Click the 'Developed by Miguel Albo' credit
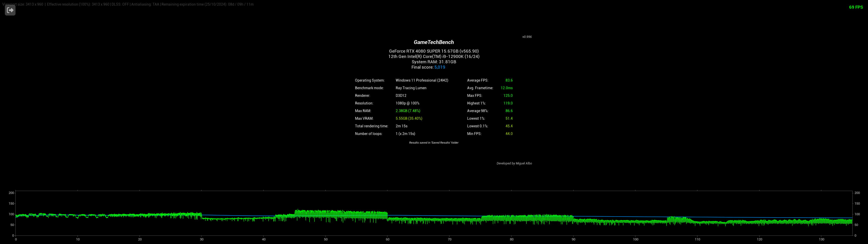 pos(514,164)
